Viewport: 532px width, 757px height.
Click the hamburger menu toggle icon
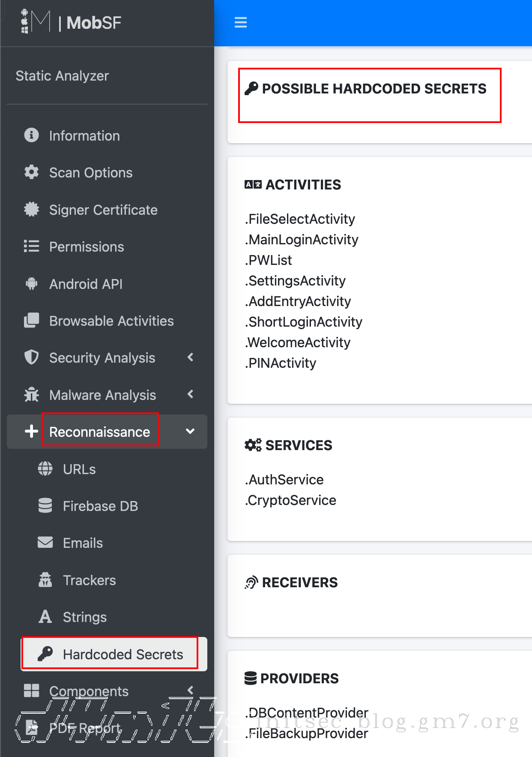pyautogui.click(x=241, y=22)
